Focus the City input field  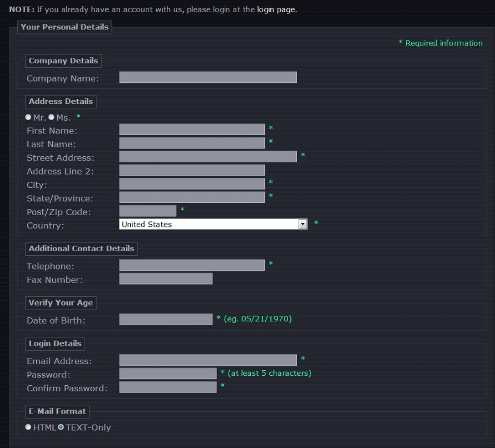(x=191, y=183)
